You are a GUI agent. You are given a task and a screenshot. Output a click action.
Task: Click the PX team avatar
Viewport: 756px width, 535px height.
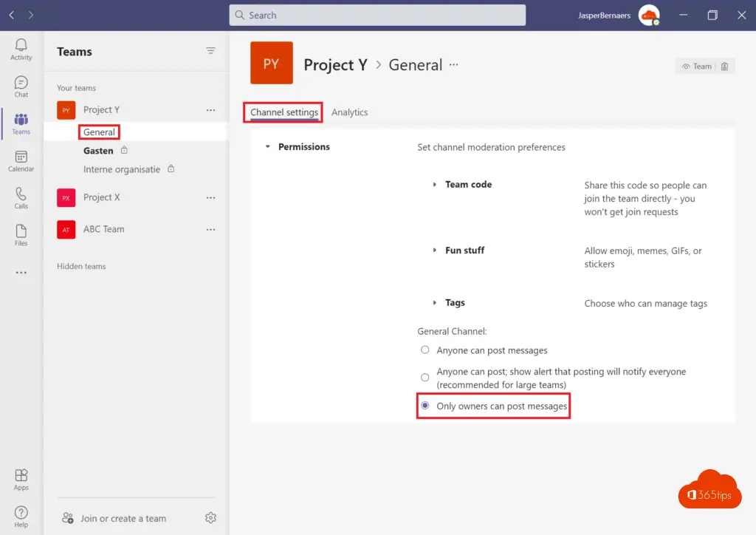(66, 197)
